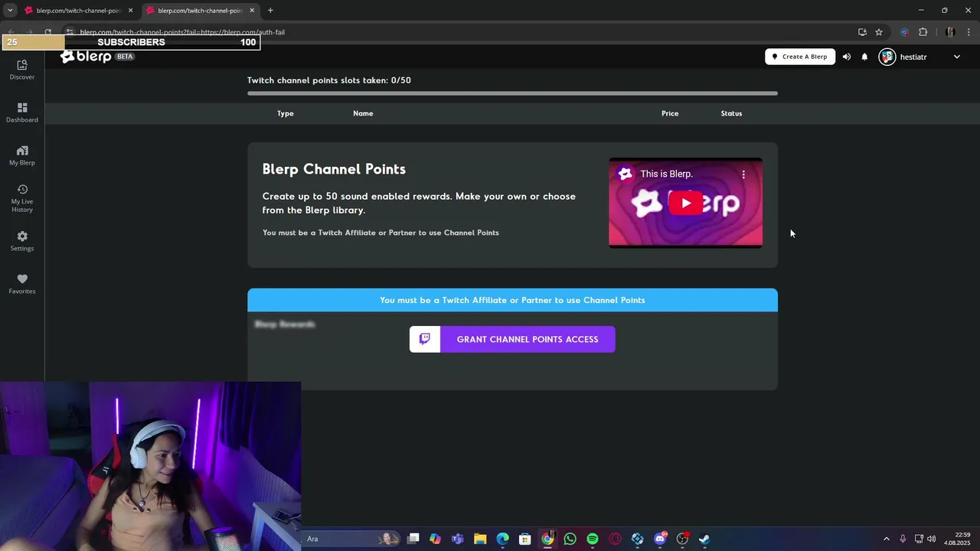Click the Price column header
Viewport: 980px width, 551px height.
point(670,113)
